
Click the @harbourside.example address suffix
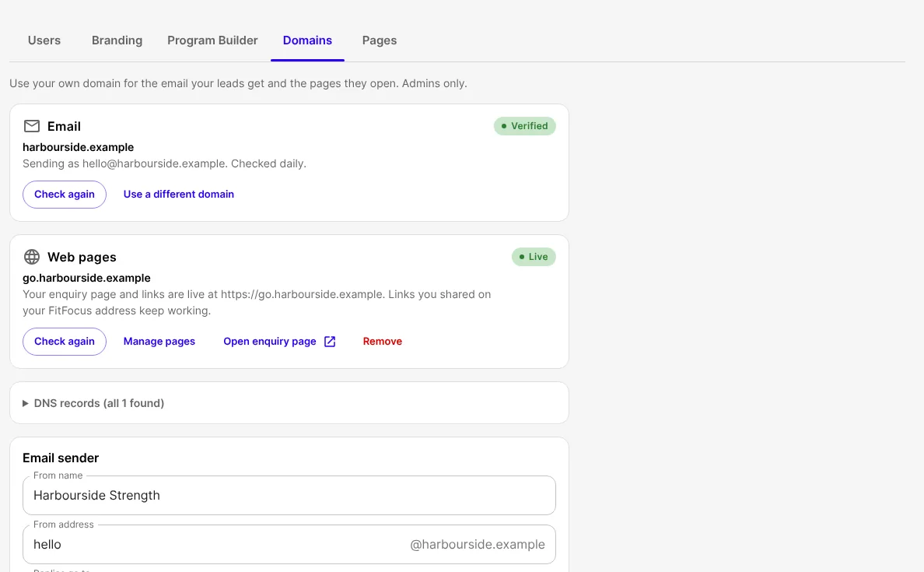pos(478,544)
